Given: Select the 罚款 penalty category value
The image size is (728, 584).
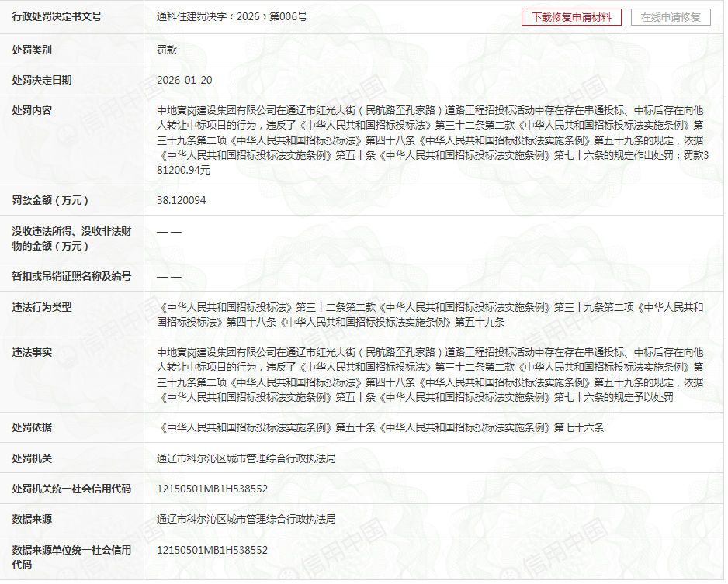Looking at the screenshot, I should 167,50.
